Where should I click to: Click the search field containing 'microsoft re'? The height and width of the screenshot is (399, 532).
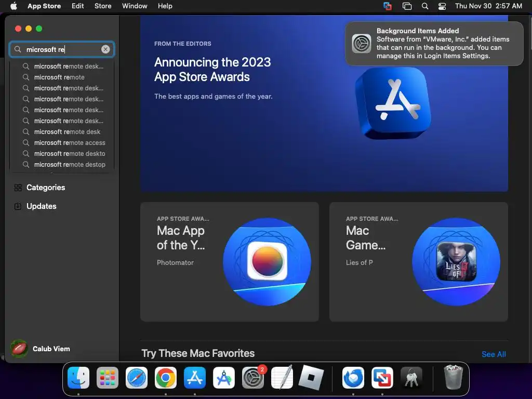[62, 49]
